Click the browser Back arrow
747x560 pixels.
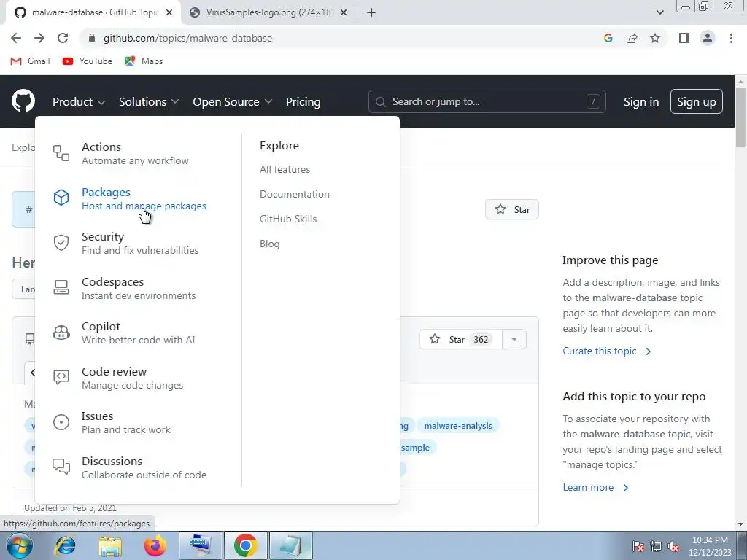pyautogui.click(x=16, y=38)
